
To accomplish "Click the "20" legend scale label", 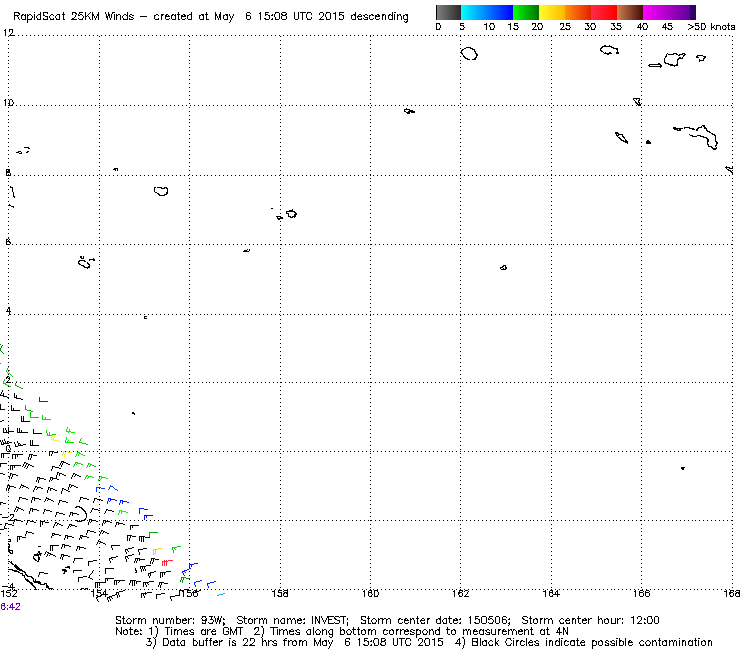I will pos(537,27).
